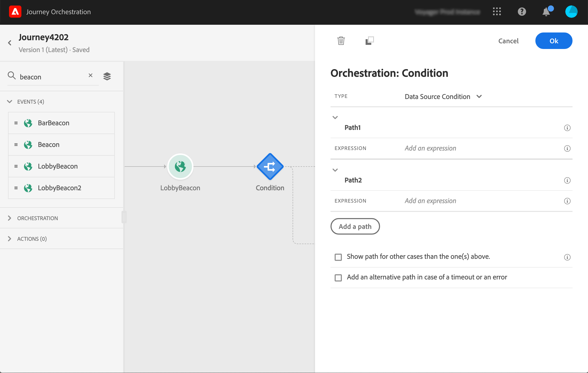Click the duplicate activity icon
The width and height of the screenshot is (588, 373).
pyautogui.click(x=369, y=41)
